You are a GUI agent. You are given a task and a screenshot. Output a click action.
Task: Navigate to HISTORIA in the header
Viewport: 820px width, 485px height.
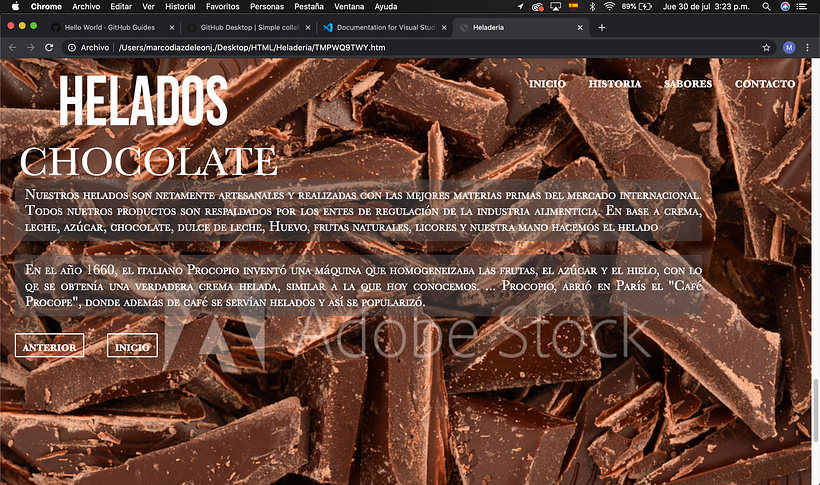pos(615,84)
